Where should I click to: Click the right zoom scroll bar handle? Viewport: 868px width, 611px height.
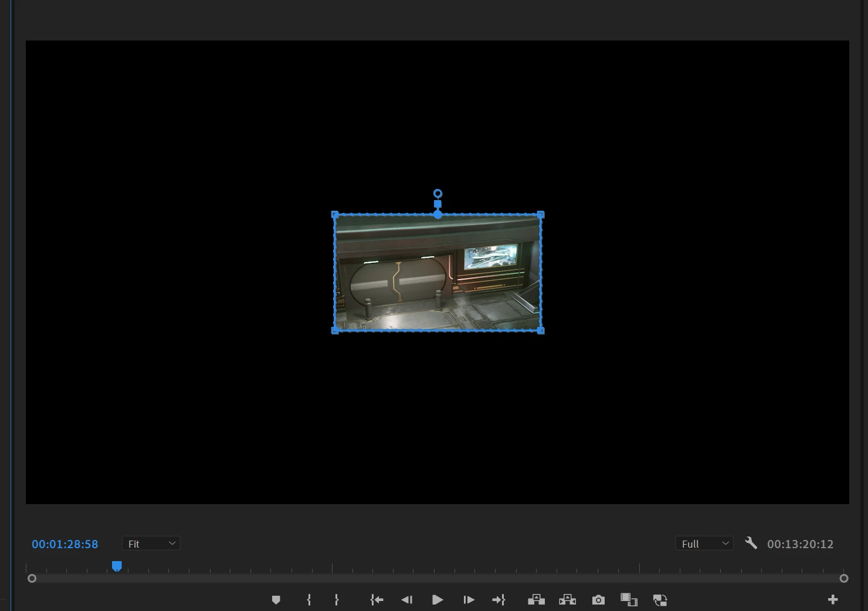pos(844,579)
